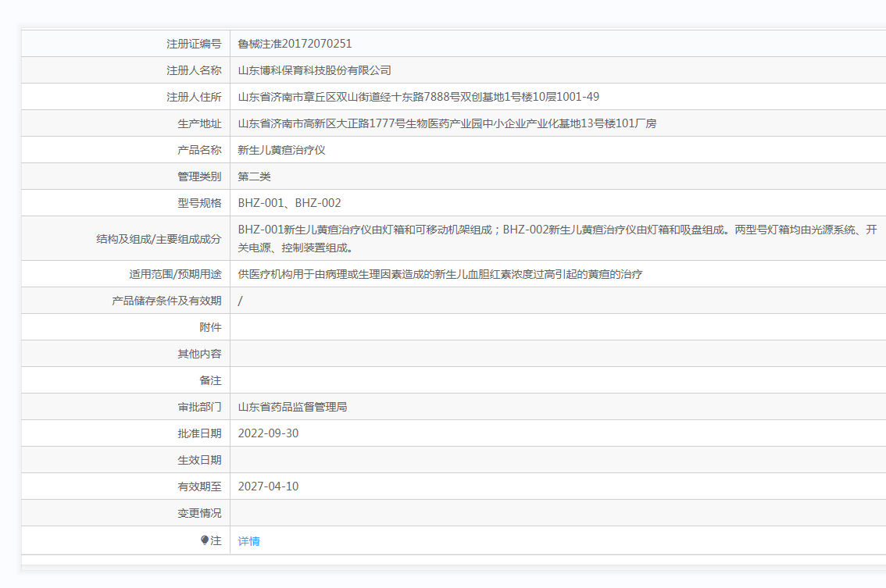Open the 详情 link
The height and width of the screenshot is (588, 886).
[248, 541]
